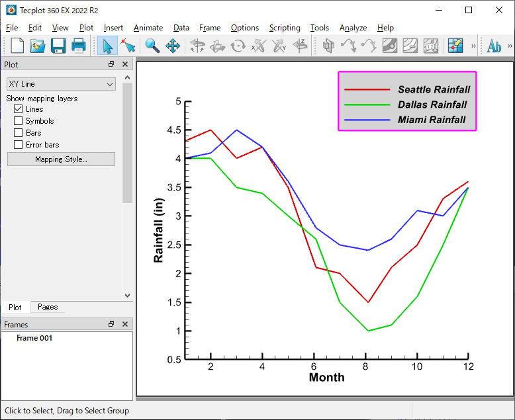
Task: Click the Plot sidebar scroll down arrow
Action: click(x=128, y=295)
